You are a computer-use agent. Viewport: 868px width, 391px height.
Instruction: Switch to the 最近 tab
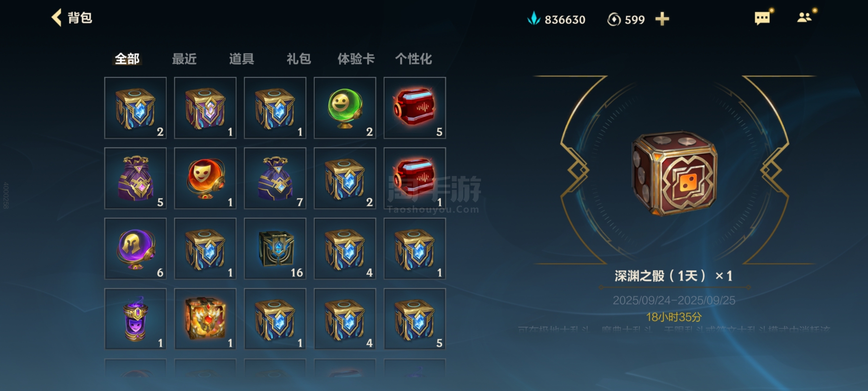pyautogui.click(x=184, y=59)
